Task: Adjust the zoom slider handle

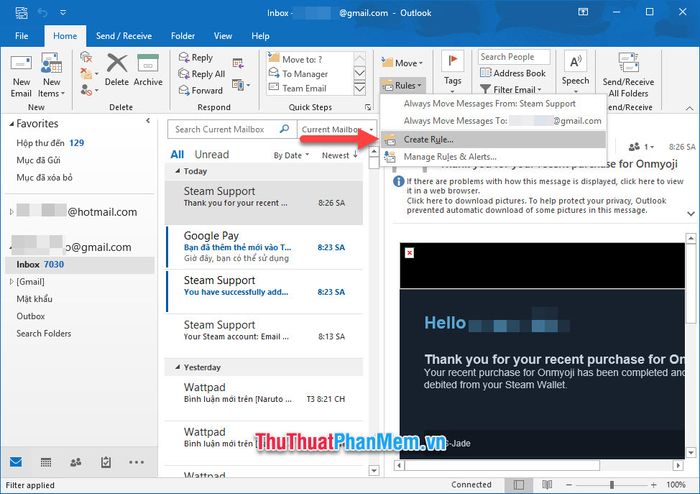Action: point(612,485)
